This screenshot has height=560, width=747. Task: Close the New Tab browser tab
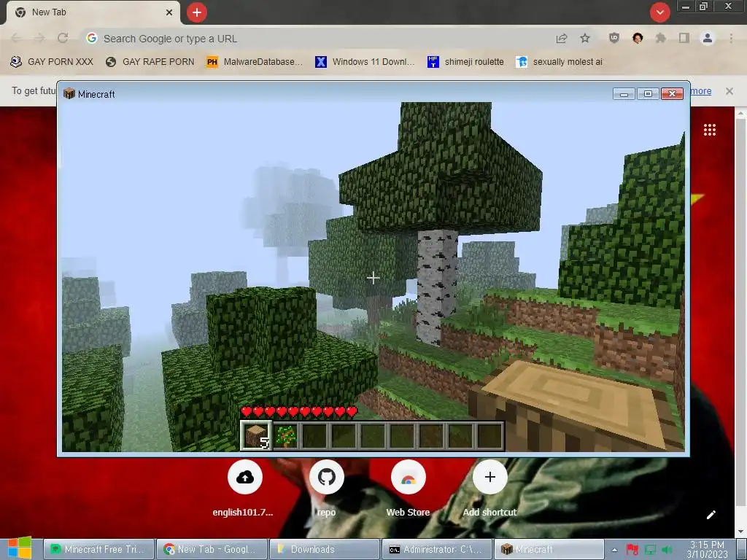pos(169,12)
